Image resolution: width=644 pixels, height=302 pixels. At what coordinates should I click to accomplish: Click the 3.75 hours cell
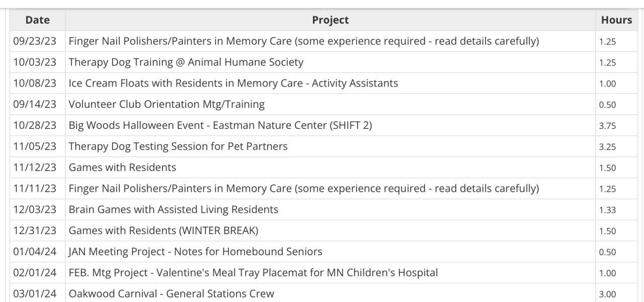pos(607,126)
